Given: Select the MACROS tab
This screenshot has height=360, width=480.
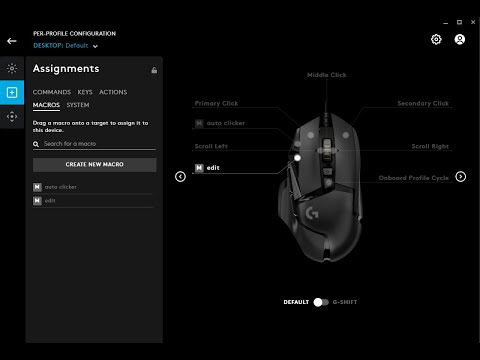Looking at the screenshot, I should point(46,105).
